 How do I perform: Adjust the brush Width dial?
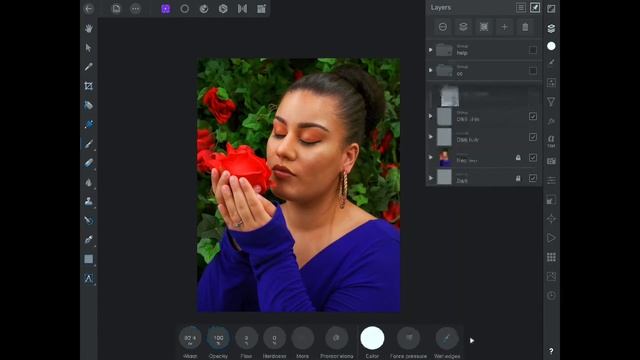(x=190, y=338)
